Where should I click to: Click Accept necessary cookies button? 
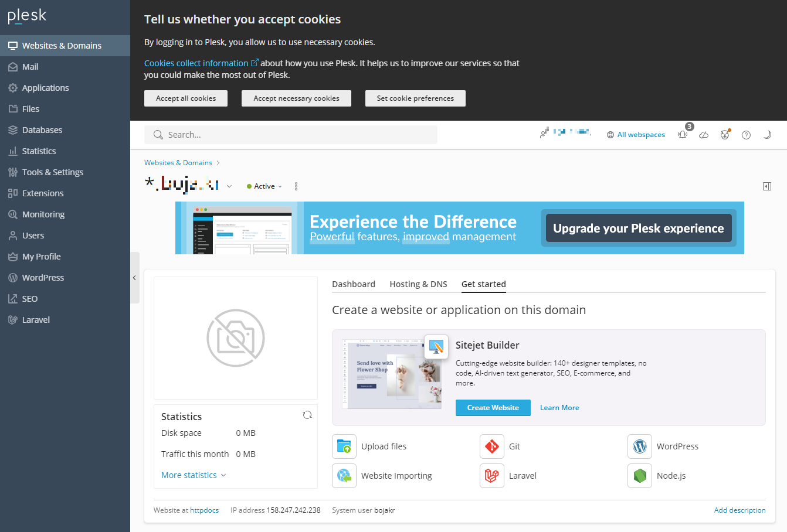click(x=296, y=98)
